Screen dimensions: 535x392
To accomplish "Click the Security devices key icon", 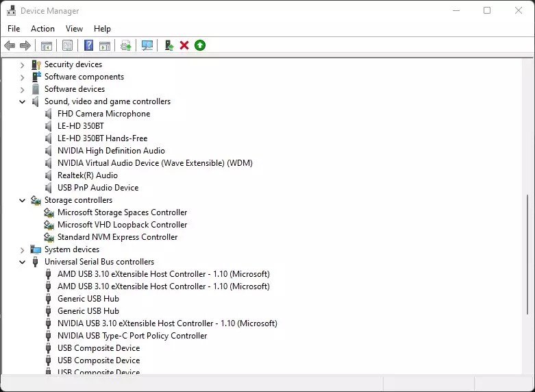I will tap(36, 64).
